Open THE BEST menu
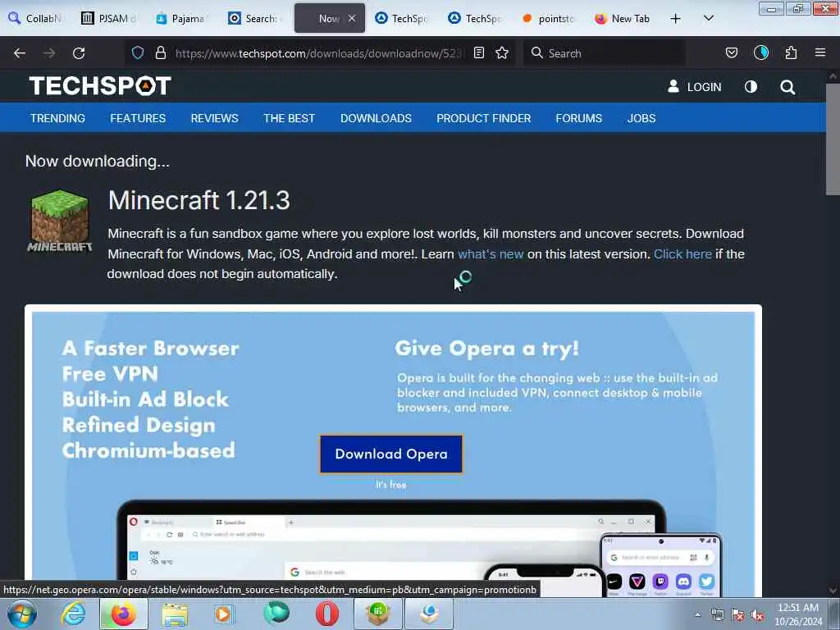840x630 pixels. tap(289, 118)
